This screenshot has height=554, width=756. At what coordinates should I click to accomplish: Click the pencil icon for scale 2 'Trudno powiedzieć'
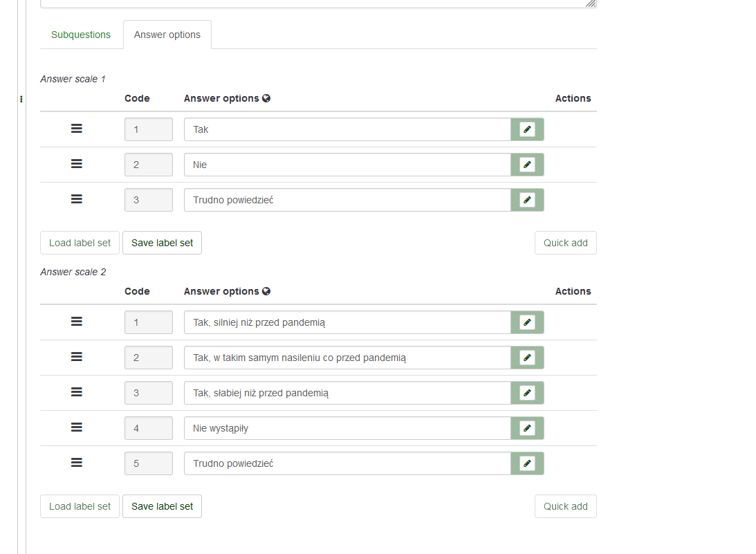pyautogui.click(x=527, y=463)
